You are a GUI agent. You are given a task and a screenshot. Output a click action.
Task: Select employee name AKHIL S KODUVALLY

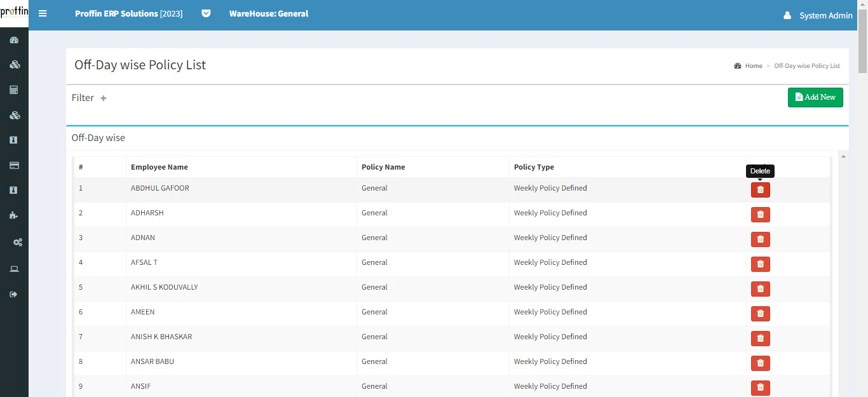(165, 287)
